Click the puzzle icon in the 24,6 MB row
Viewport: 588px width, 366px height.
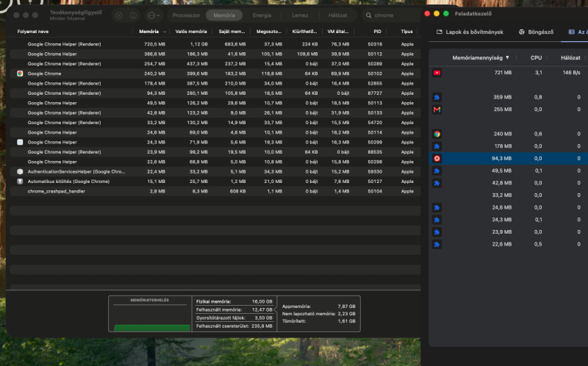(x=437, y=208)
